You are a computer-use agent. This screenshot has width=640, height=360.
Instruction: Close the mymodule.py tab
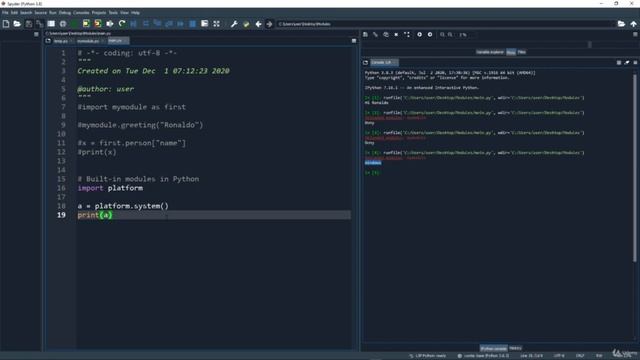pos(103,41)
